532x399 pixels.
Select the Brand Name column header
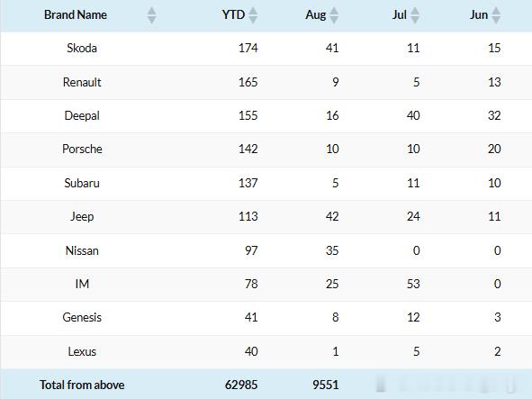coord(76,15)
